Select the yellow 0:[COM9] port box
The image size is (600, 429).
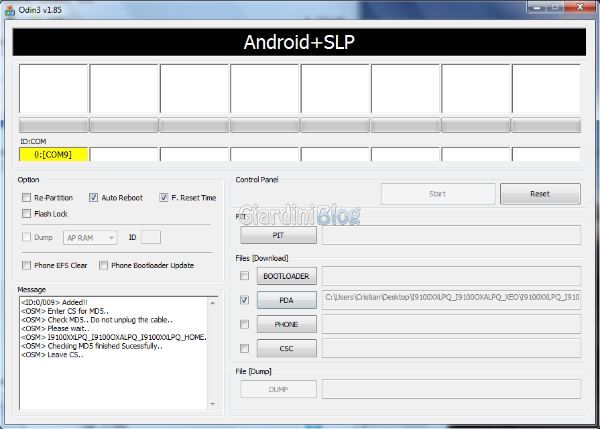53,154
